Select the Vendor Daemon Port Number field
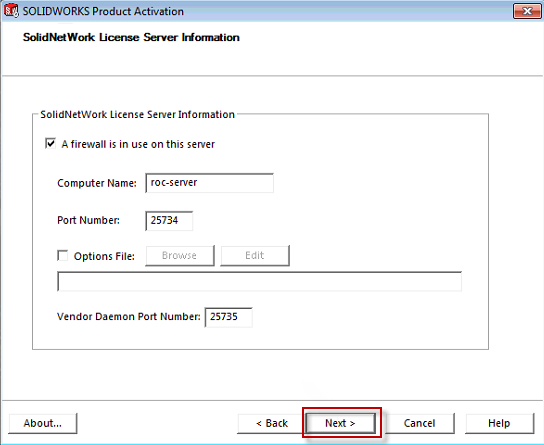The height and width of the screenshot is (445, 544). [x=229, y=317]
